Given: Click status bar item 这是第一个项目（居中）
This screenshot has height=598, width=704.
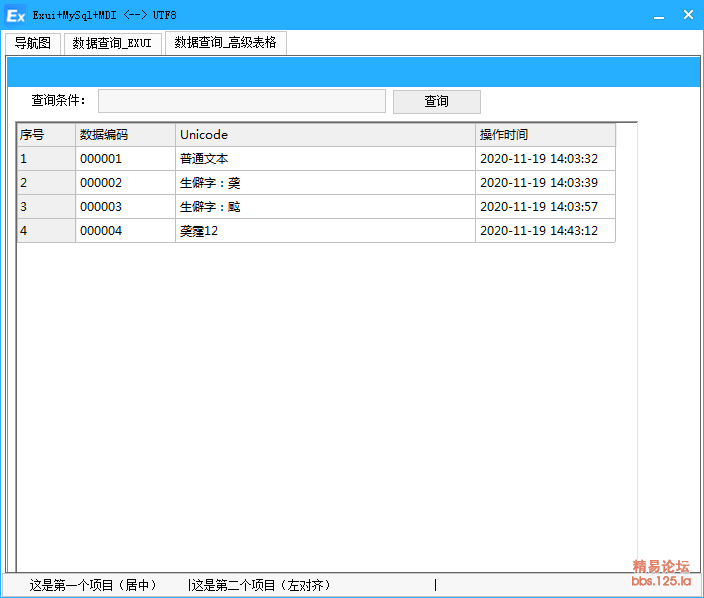Looking at the screenshot, I should 93,585.
